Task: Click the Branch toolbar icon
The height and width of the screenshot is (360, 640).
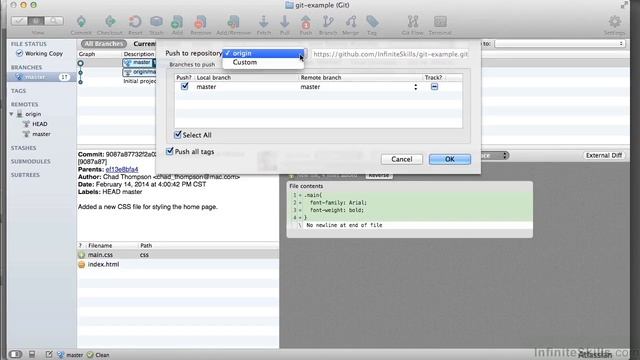Action: click(x=328, y=22)
